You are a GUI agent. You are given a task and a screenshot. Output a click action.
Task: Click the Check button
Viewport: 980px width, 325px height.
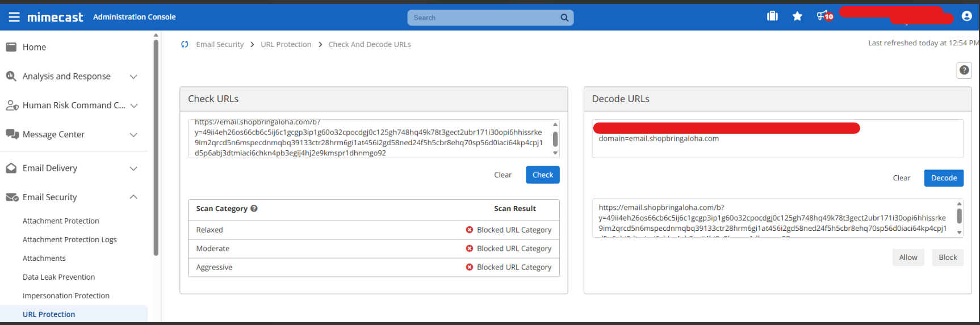coord(543,175)
